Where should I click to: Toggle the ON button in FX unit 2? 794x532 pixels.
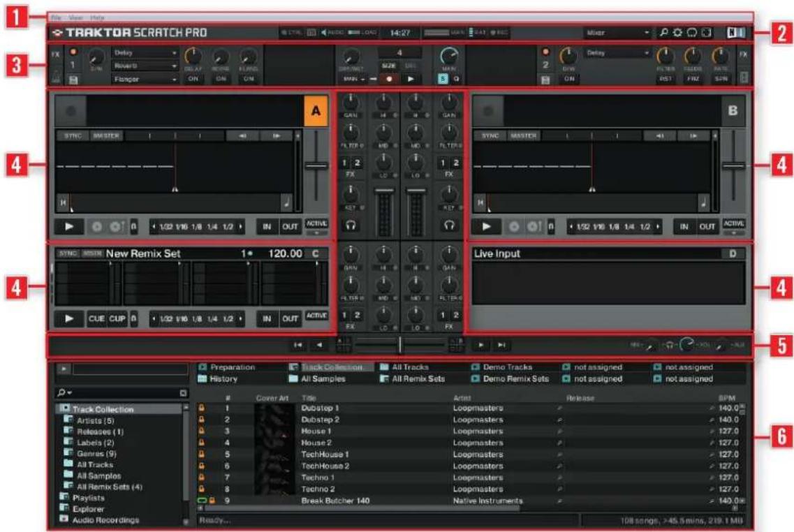[569, 79]
